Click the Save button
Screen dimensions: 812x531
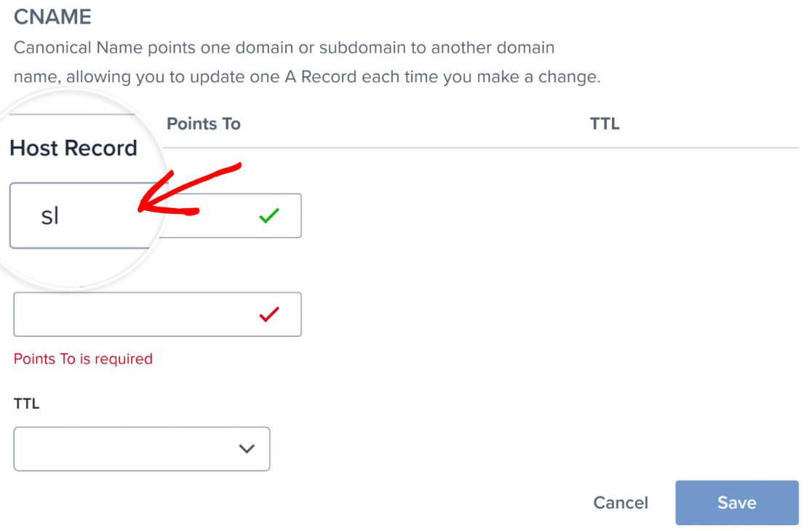coord(737,503)
